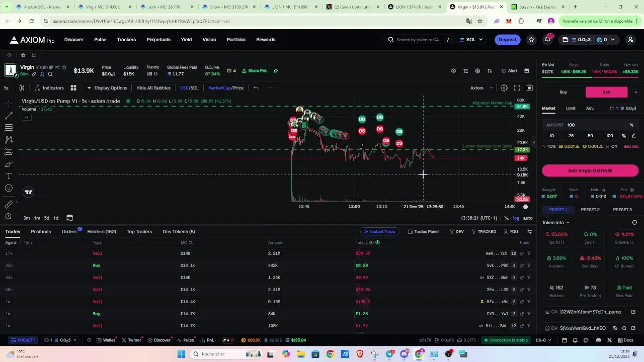Change the candlestick chart type

[22, 88]
